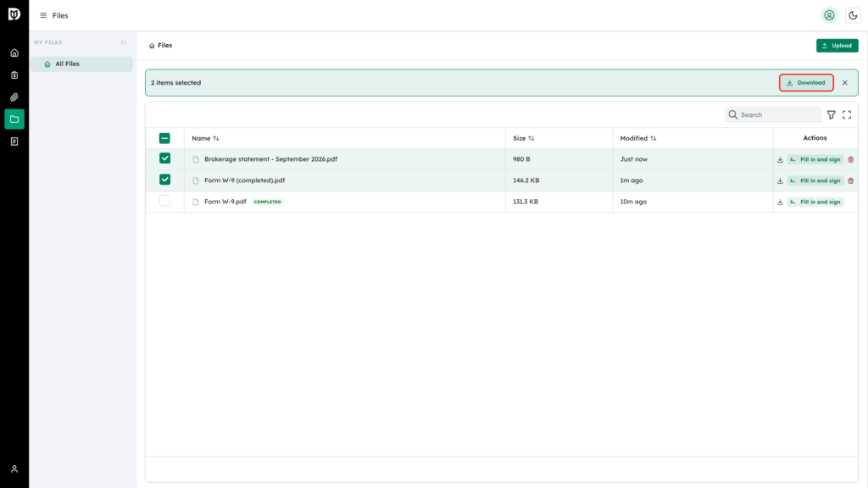Click the green Upload button
Viewport: 868px width, 488px height.
pos(837,46)
